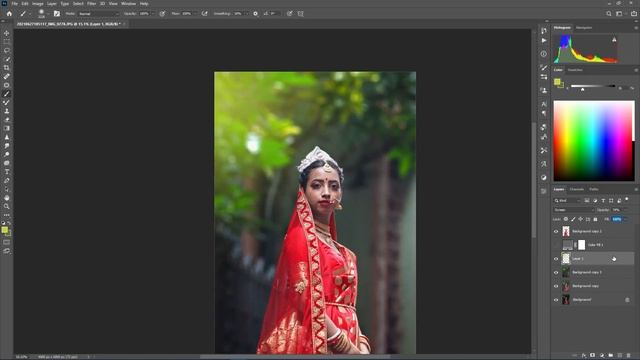This screenshot has width=640, height=360.
Task: Open the Filter menu
Action: (91, 4)
